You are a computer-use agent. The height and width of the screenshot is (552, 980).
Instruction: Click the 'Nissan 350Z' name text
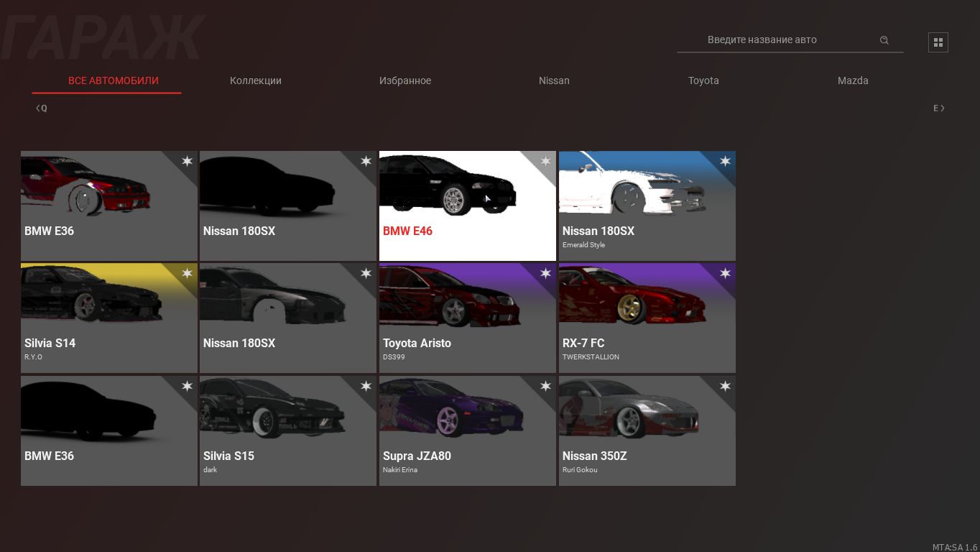(595, 456)
